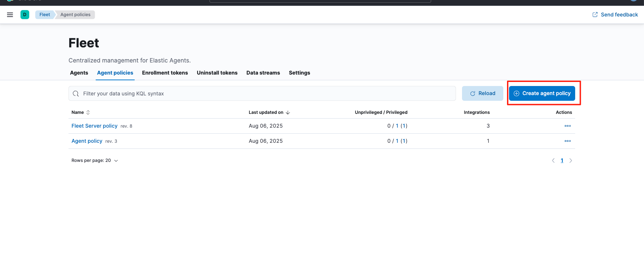
Task: Go to previous page arrow
Action: [553, 161]
